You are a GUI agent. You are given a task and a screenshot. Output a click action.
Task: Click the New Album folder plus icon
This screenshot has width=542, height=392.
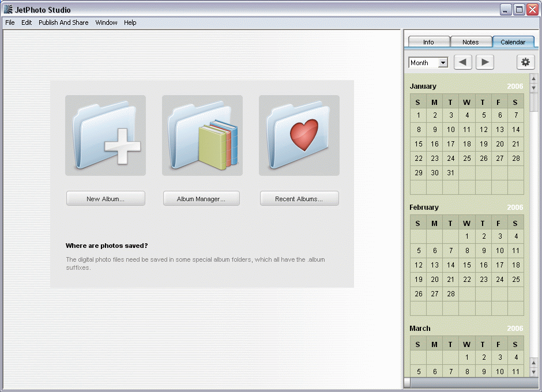point(106,135)
